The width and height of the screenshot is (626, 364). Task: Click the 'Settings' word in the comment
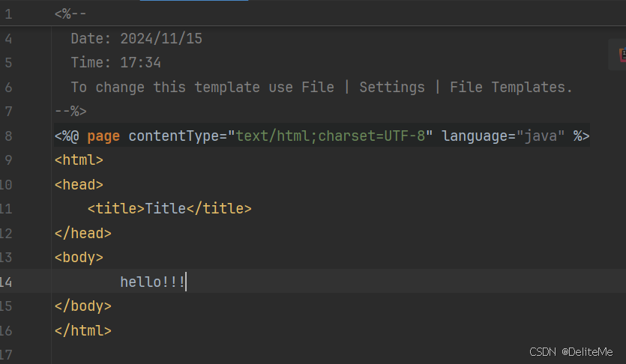392,88
